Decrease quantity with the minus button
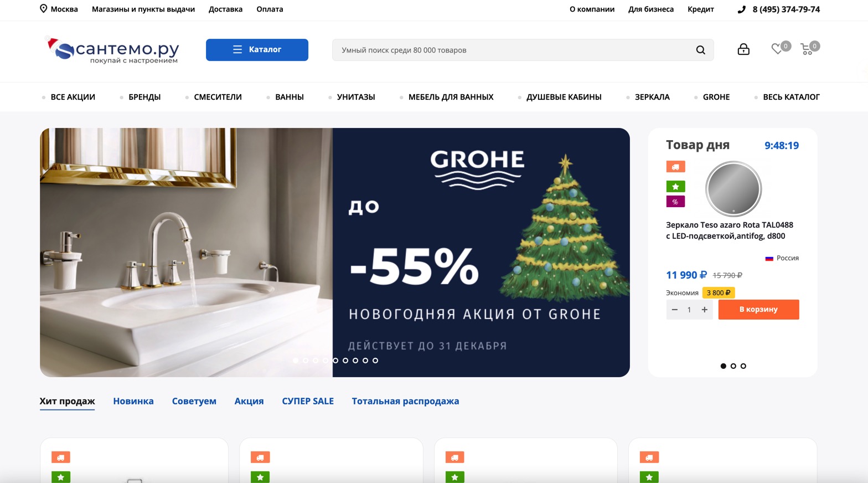Viewport: 868px width, 483px height. tap(674, 310)
